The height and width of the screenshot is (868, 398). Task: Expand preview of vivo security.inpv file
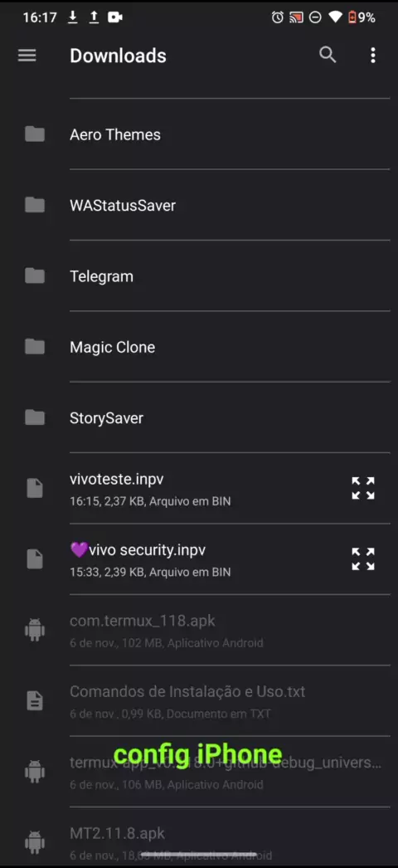coord(363,559)
